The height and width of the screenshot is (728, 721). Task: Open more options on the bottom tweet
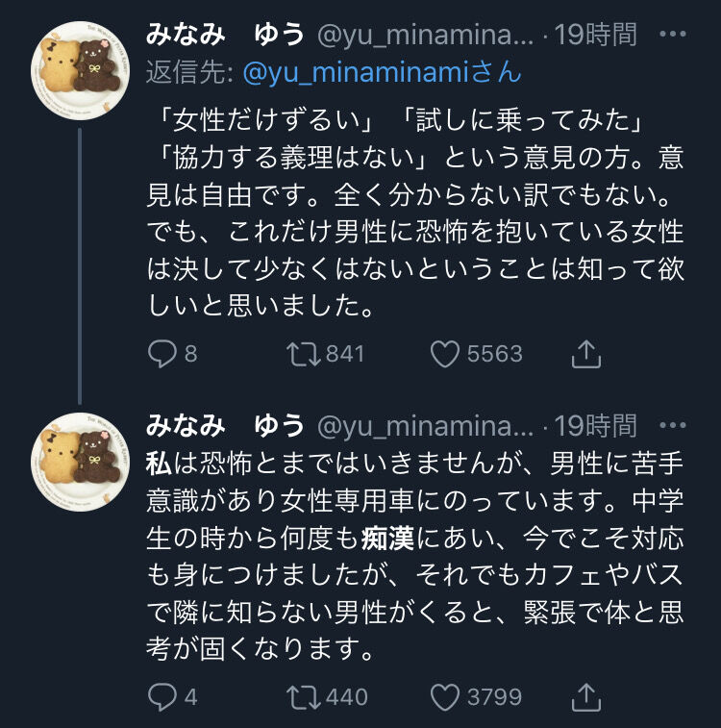tap(676, 425)
